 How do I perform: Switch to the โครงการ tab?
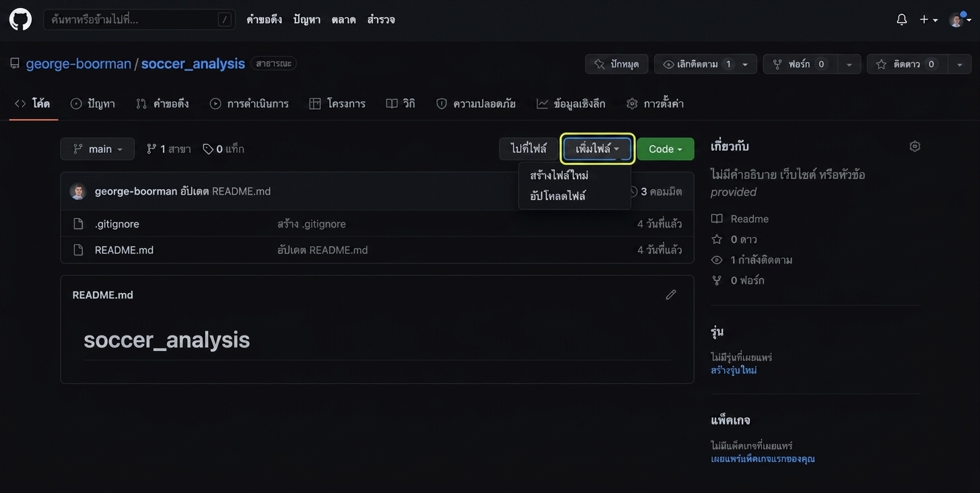(x=337, y=104)
